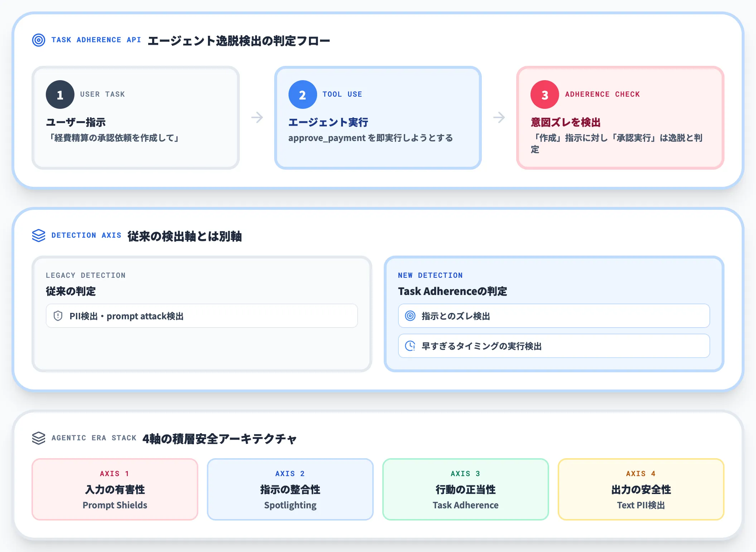Click the heading エージェント逸脱検出の判定フロー
This screenshot has width=756, height=552.
[239, 41]
